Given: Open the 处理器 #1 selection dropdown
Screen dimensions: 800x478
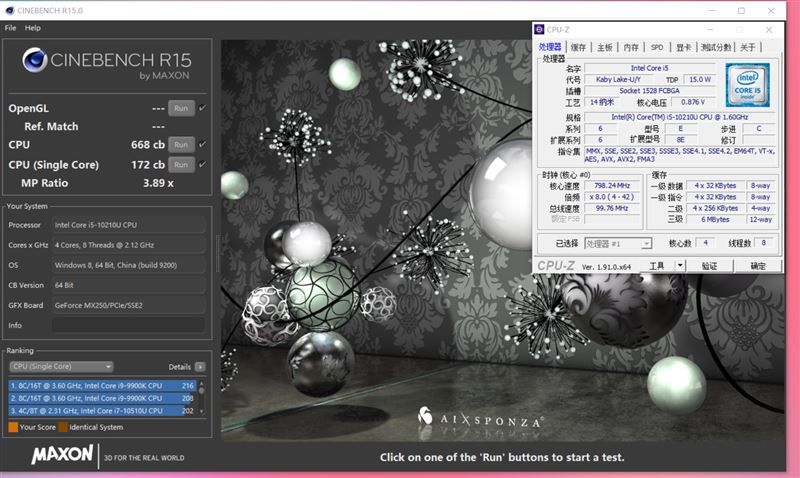Looking at the screenshot, I should click(x=618, y=244).
